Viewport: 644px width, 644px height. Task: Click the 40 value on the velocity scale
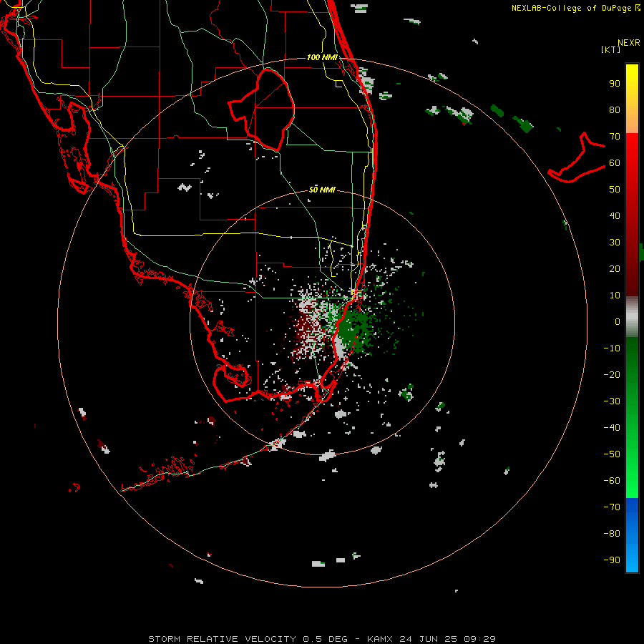[615, 216]
